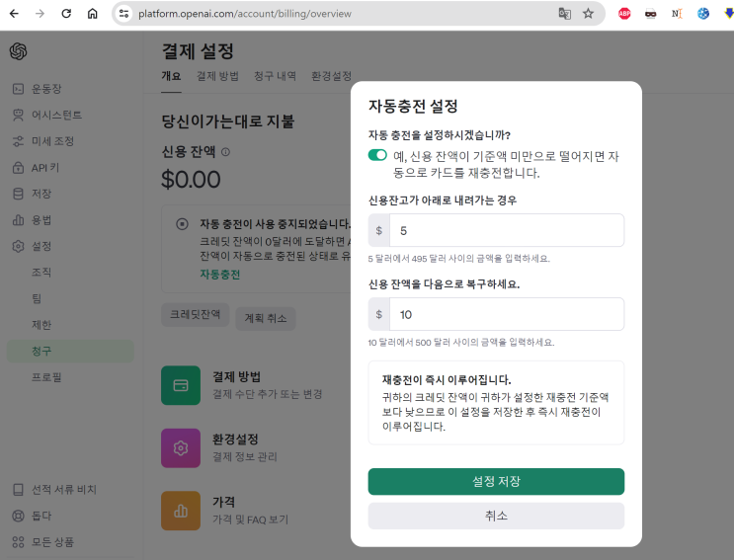Screen dimensions: 734x560
Task: Open site information icon in address bar
Action: click(x=123, y=14)
